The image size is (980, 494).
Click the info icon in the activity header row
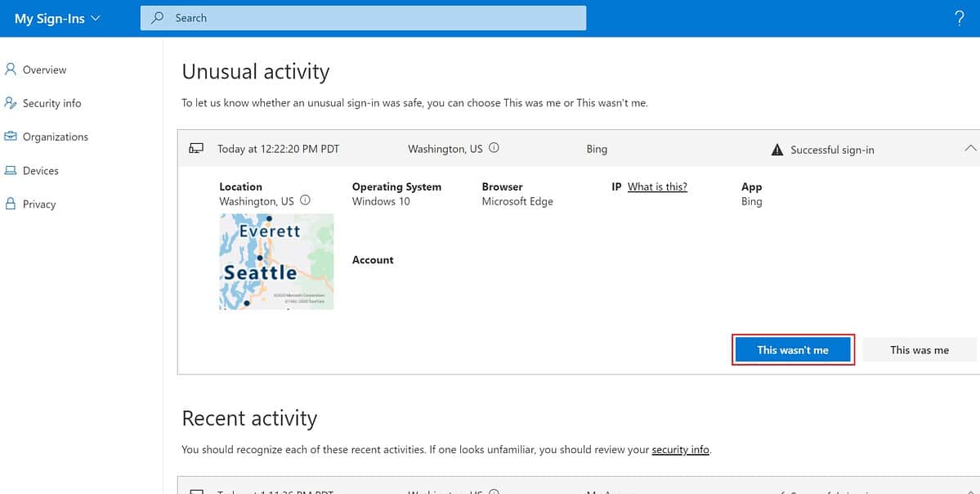coord(494,148)
